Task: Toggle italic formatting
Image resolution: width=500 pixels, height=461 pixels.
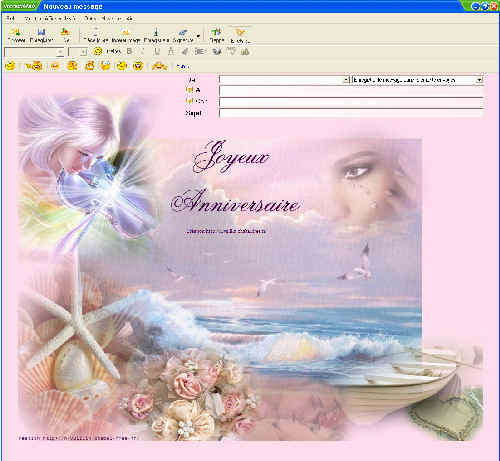Action: 143,51
